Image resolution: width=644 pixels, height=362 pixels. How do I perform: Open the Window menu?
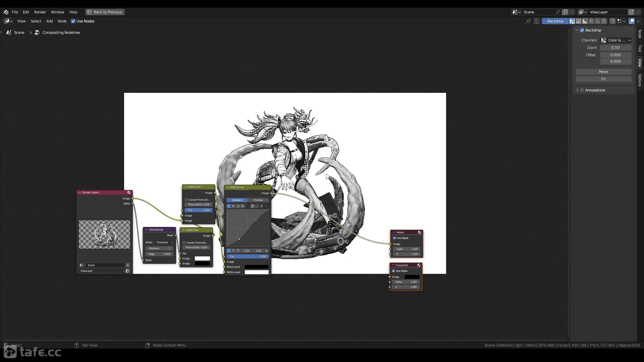57,12
